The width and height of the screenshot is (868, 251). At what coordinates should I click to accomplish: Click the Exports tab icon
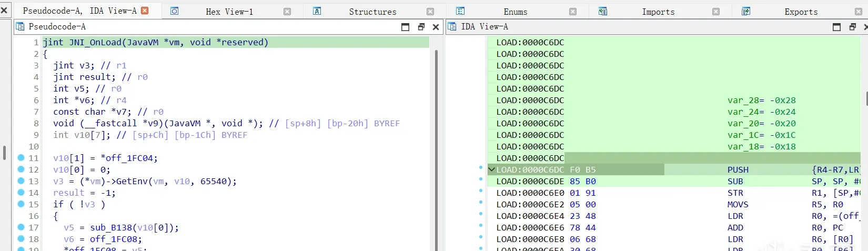pos(746,11)
